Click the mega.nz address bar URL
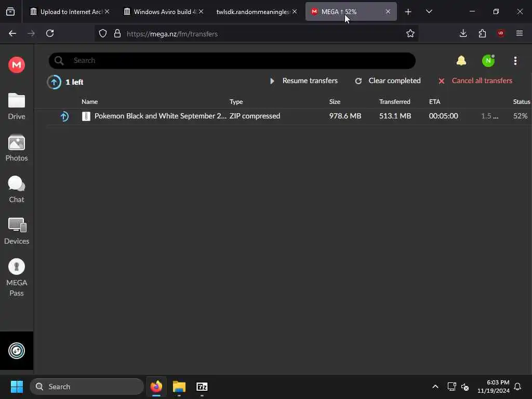Image resolution: width=532 pixels, height=399 pixels. coord(172,34)
